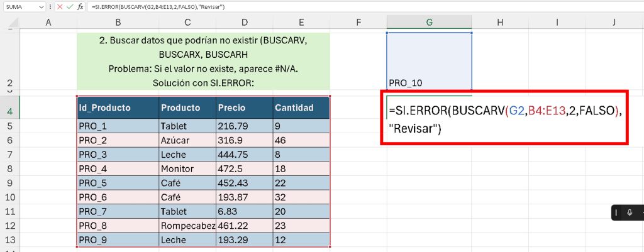Click the green merged instruction text cell
The image size is (644, 252).
click(203, 61)
